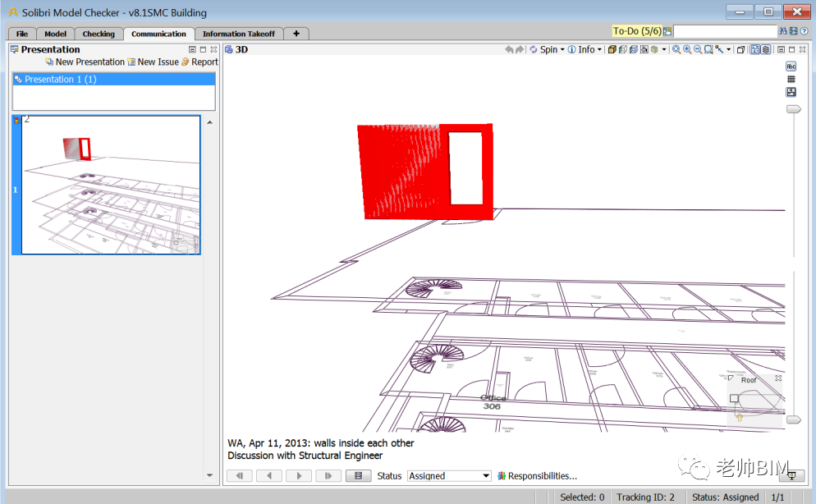Open the Spin mode dropdown arrow

point(562,50)
